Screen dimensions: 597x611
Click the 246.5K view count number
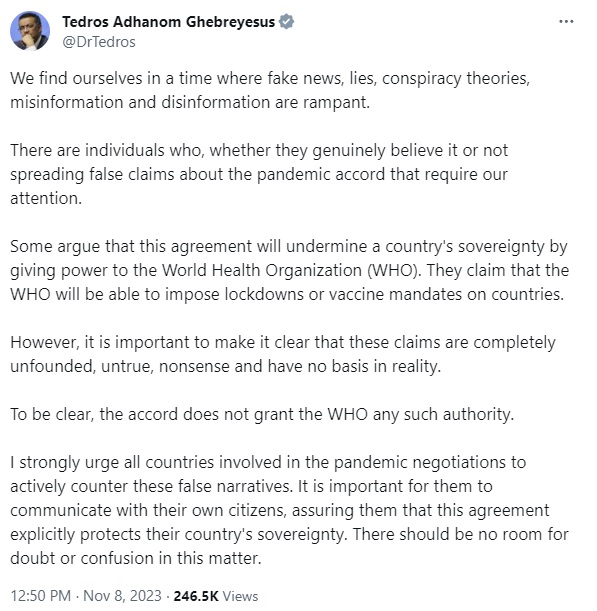point(196,596)
